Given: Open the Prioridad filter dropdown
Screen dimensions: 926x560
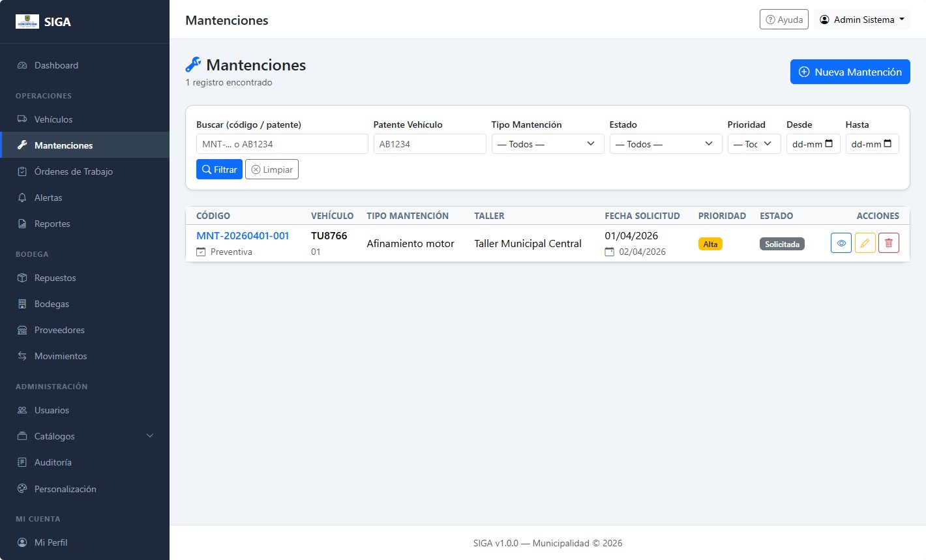Looking at the screenshot, I should click(754, 144).
